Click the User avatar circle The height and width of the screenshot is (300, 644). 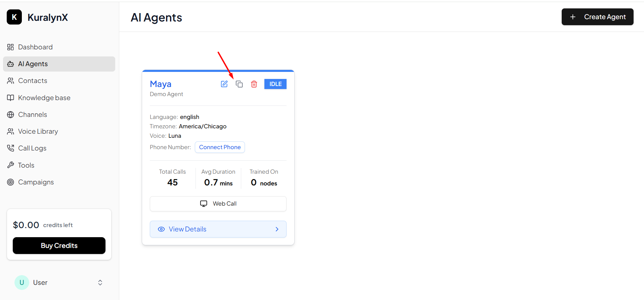[22, 283]
